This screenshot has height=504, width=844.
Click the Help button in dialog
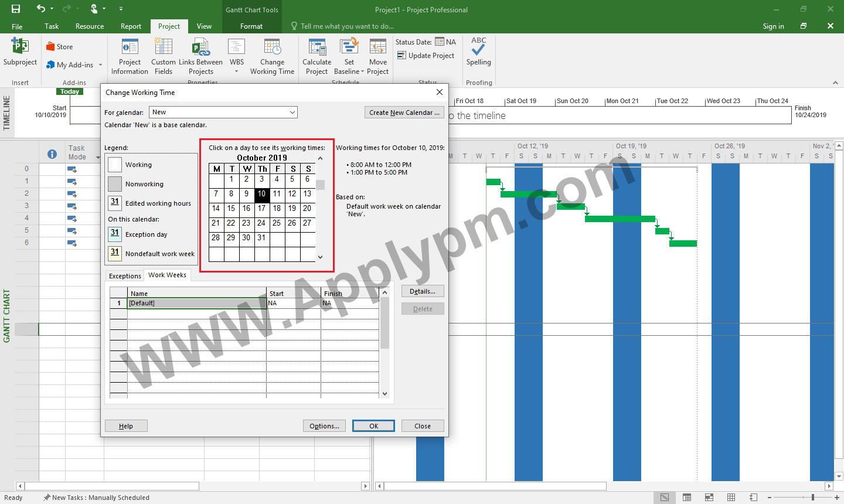[x=126, y=426]
